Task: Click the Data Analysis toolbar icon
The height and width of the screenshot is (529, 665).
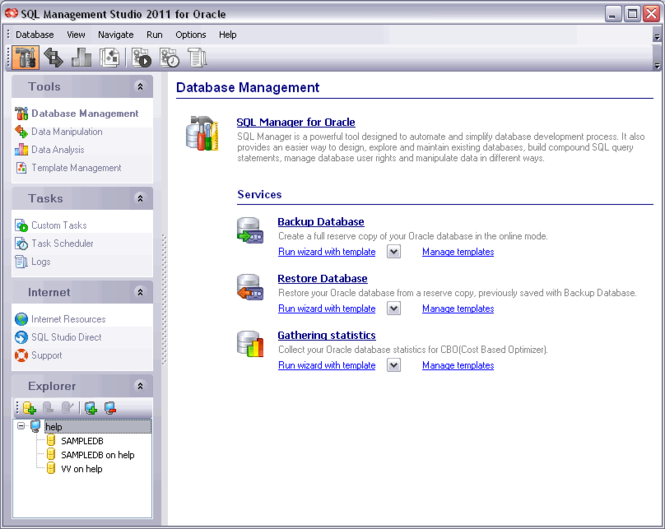Action: 81,58
